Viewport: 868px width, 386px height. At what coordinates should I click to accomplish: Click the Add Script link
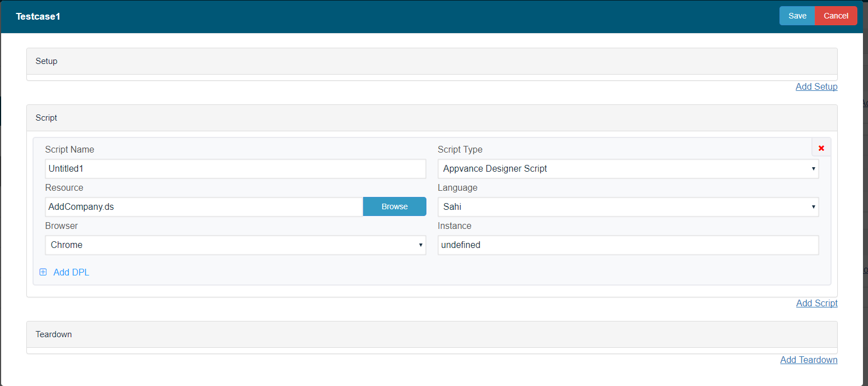point(816,303)
